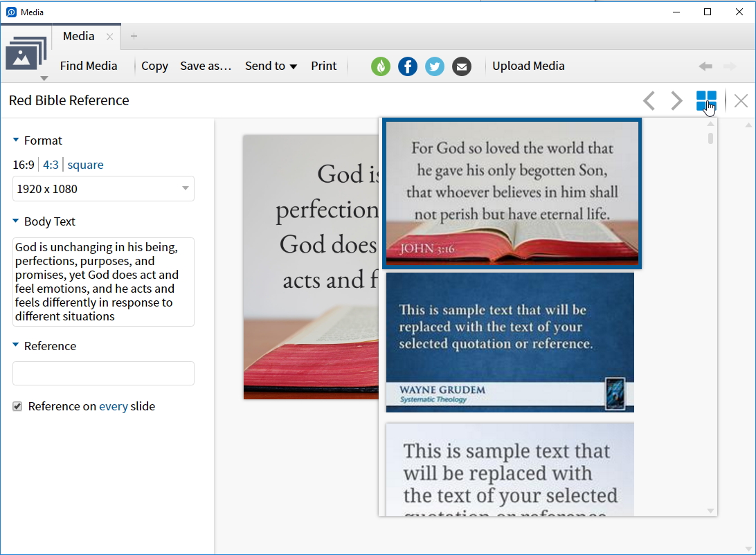Open the 1920 x 1080 resolution dropdown

coord(103,188)
